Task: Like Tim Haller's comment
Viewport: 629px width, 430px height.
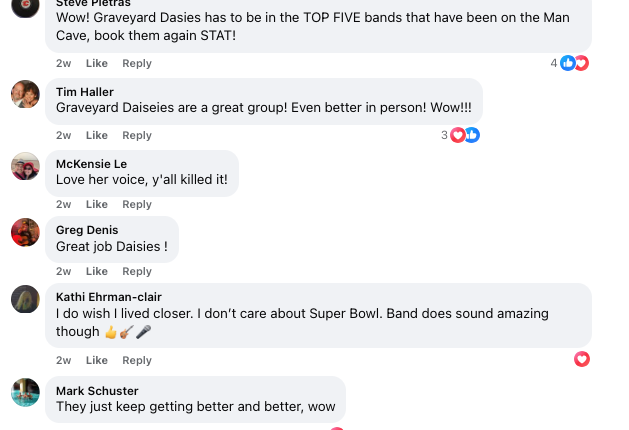Action: pyautogui.click(x=97, y=135)
